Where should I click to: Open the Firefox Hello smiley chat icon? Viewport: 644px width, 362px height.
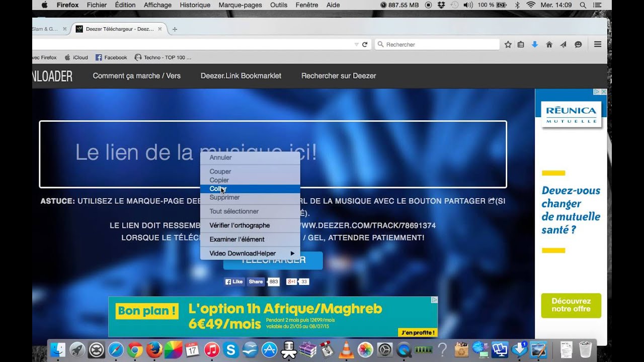pos(578,44)
